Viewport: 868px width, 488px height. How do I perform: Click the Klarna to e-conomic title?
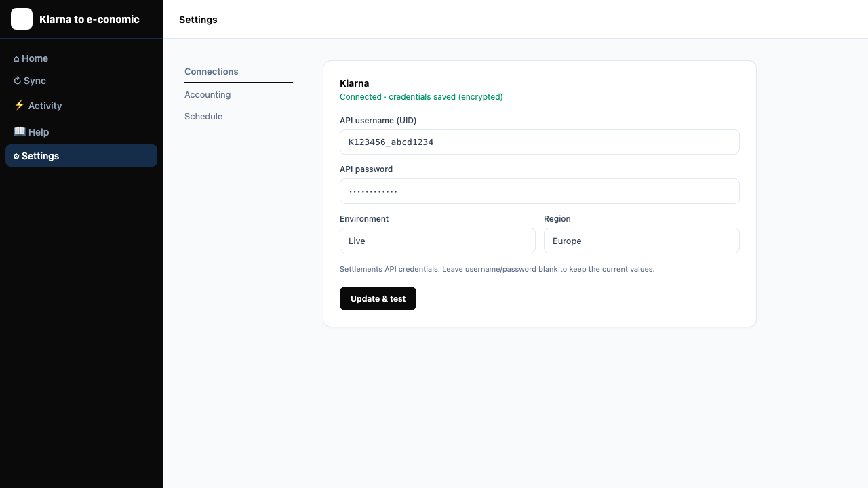pos(90,19)
